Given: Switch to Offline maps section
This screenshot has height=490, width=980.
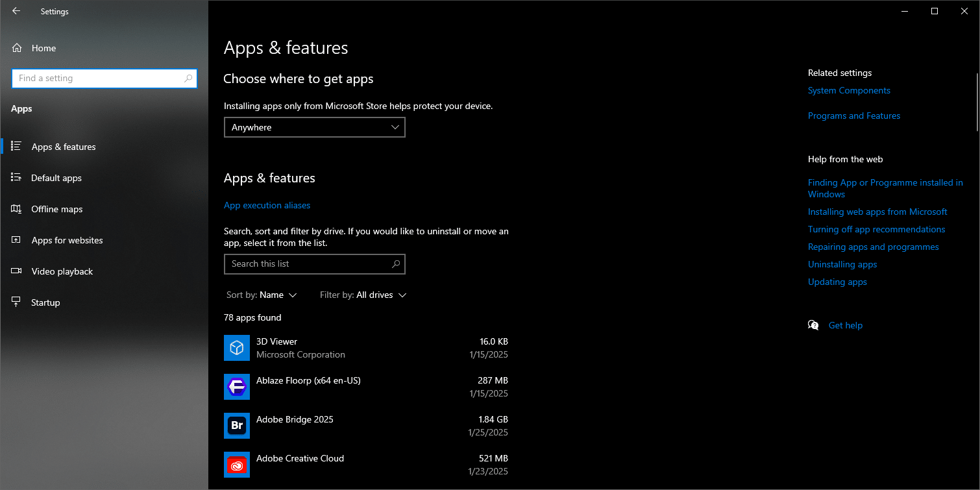Looking at the screenshot, I should pos(57,209).
